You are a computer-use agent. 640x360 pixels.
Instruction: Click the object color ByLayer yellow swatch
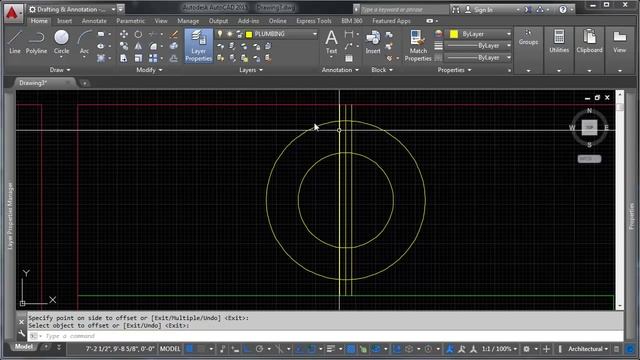click(454, 34)
